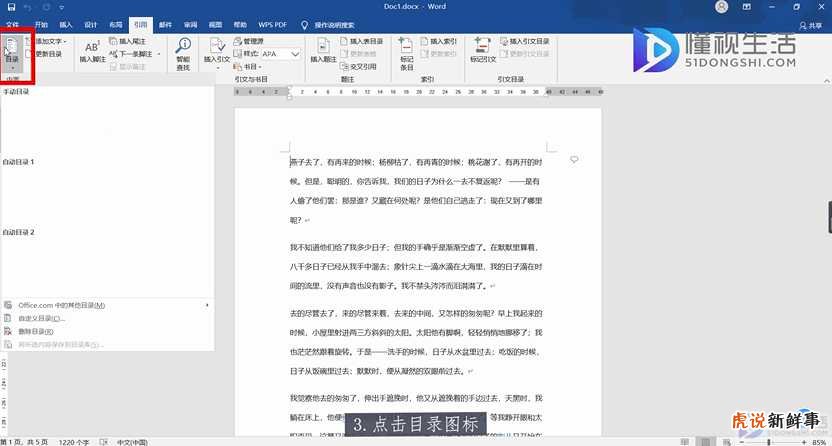This screenshot has width=832, height=446.
Task: Click the 交叉引用 (Cross-reference) button
Action: point(358,67)
